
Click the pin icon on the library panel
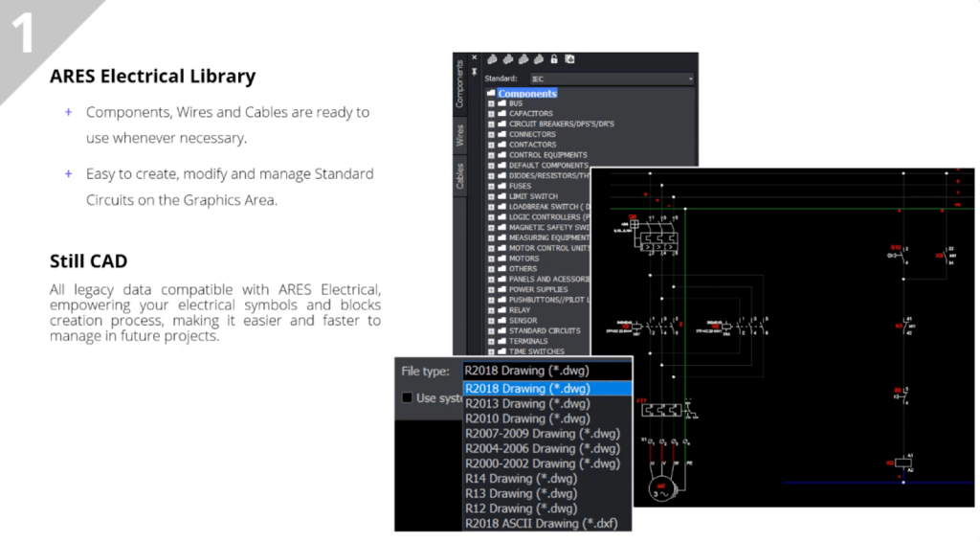[475, 72]
